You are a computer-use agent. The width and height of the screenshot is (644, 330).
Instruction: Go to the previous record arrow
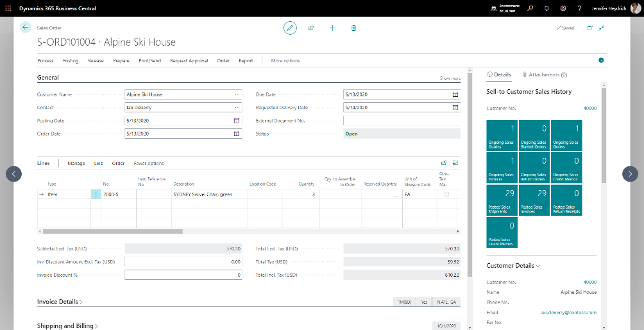(13, 174)
